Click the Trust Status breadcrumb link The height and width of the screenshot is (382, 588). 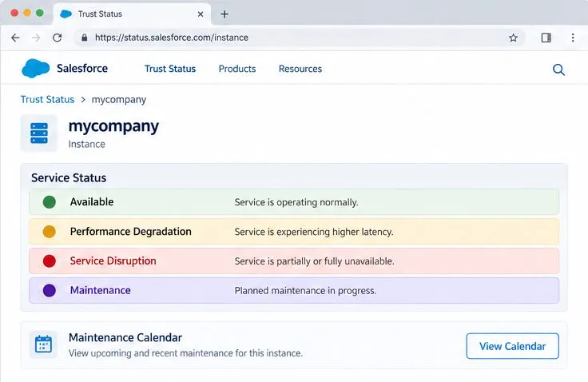click(47, 99)
